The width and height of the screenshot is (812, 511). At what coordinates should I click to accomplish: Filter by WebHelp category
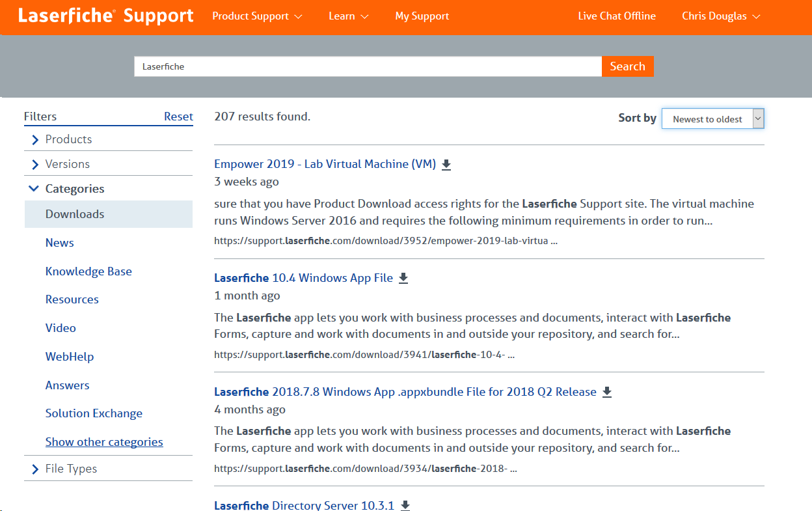coord(70,357)
